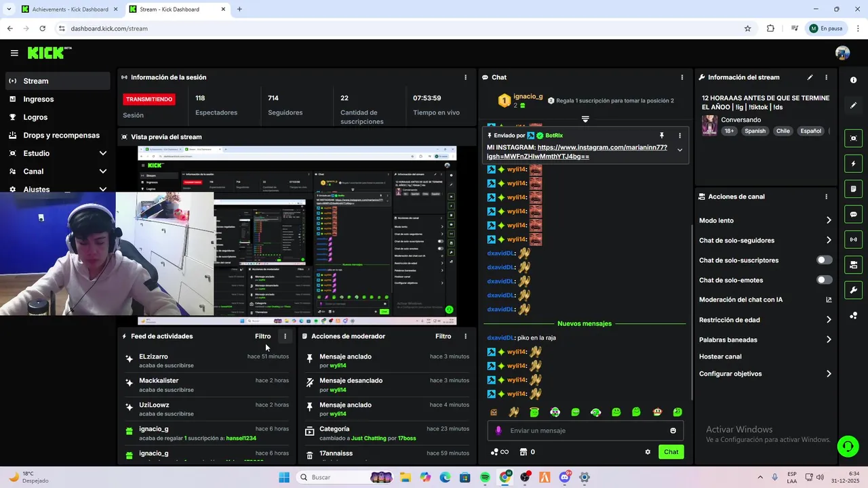This screenshot has height=488, width=868.
Task: Click the info icon in the right rail
Action: 853,80
